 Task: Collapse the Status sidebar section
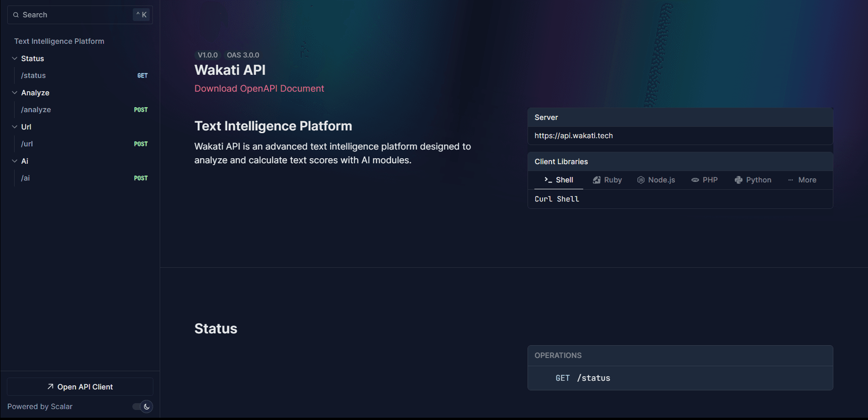15,58
